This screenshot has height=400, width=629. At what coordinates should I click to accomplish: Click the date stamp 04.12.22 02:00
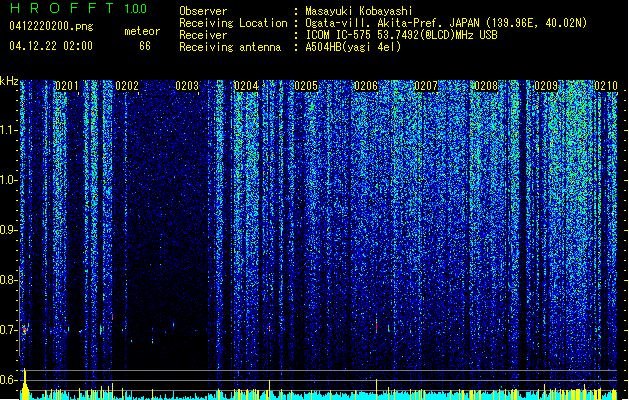click(51, 46)
